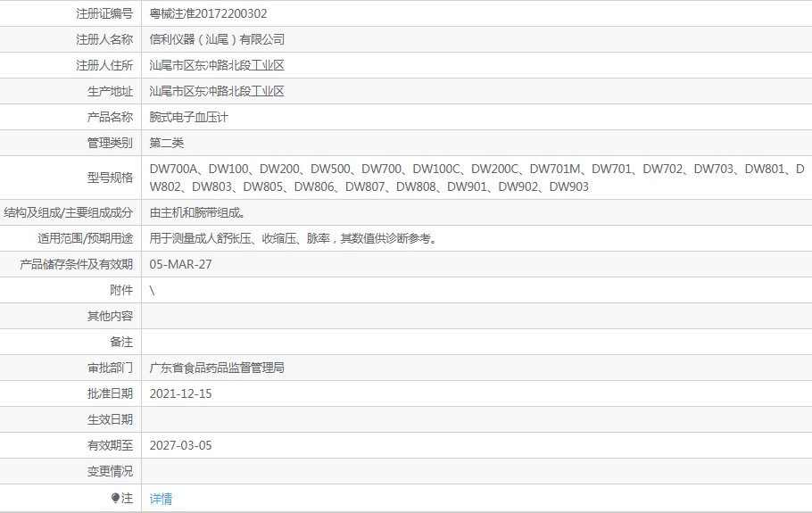This screenshot has height=513, width=812.
Task: Click the 有效期至 label
Action: coord(111,445)
